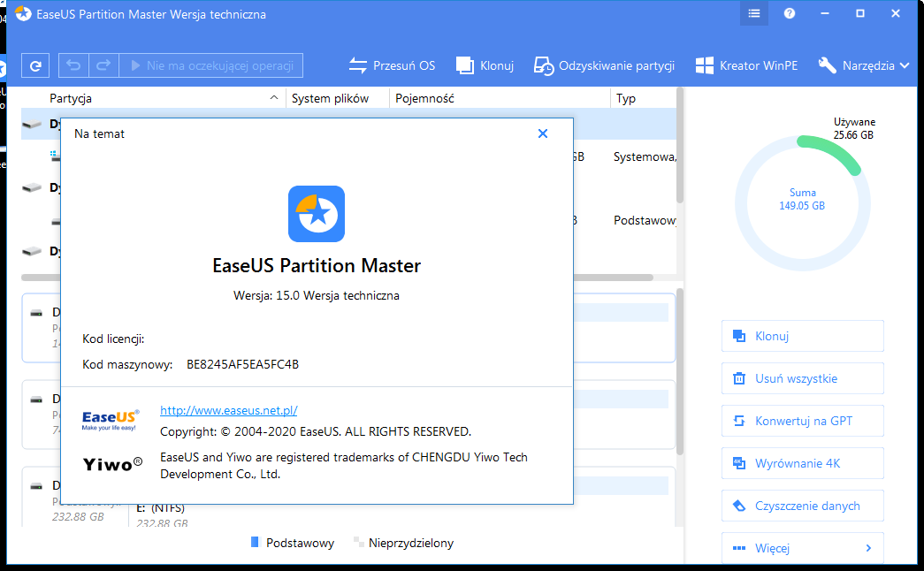Click the refresh disk information icon
Viewport: 924px width, 571px height.
[35, 65]
